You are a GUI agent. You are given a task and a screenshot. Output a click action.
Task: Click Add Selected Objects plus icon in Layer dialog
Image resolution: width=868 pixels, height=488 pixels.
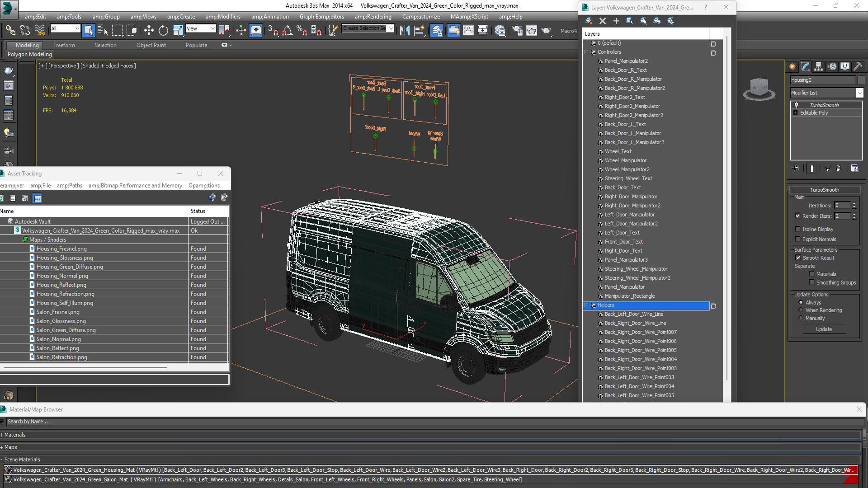616,21
